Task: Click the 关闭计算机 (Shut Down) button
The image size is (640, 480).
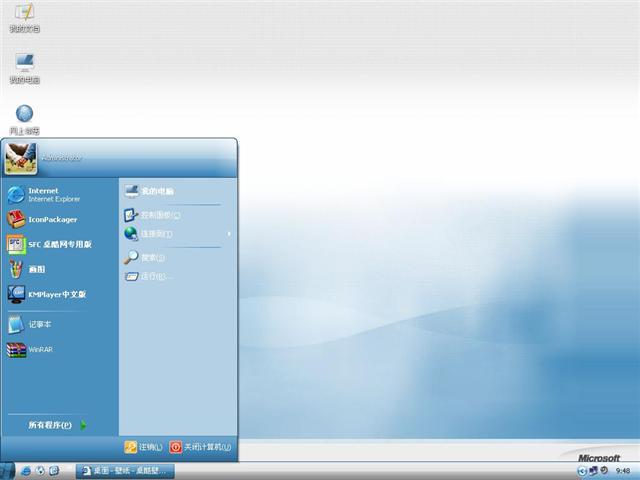Action: click(200, 447)
